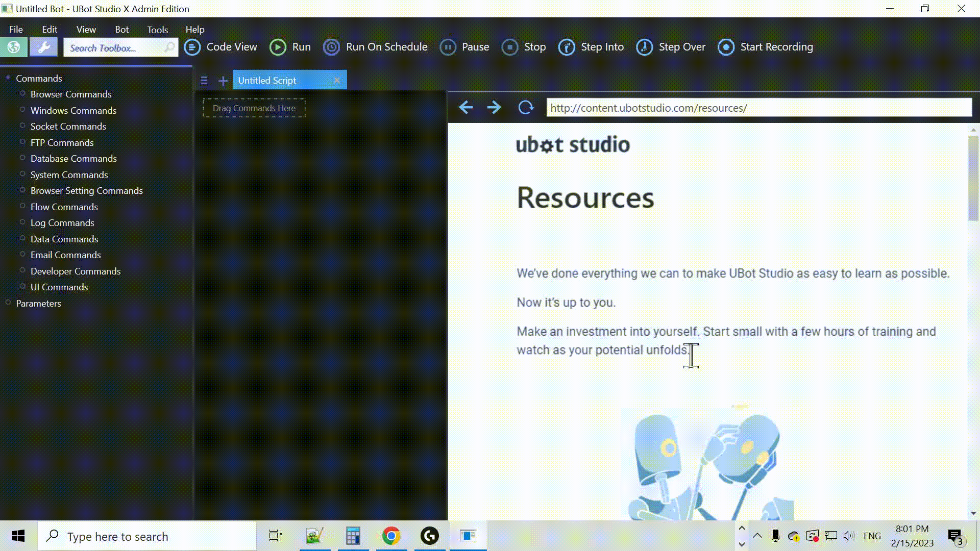Open the Help menu
Screen dimensions: 980x551
tap(195, 30)
